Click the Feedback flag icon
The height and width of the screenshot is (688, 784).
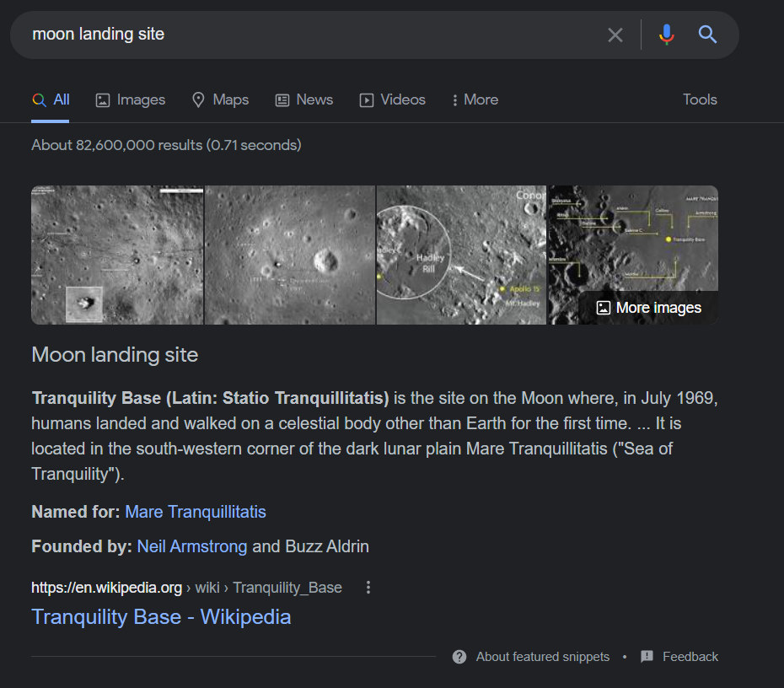[x=647, y=657]
